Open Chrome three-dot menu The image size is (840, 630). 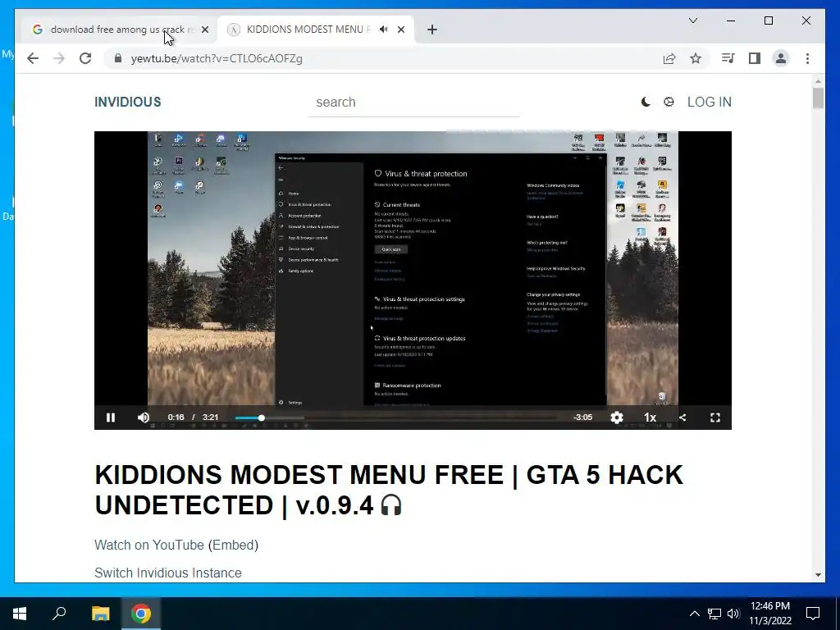(807, 58)
